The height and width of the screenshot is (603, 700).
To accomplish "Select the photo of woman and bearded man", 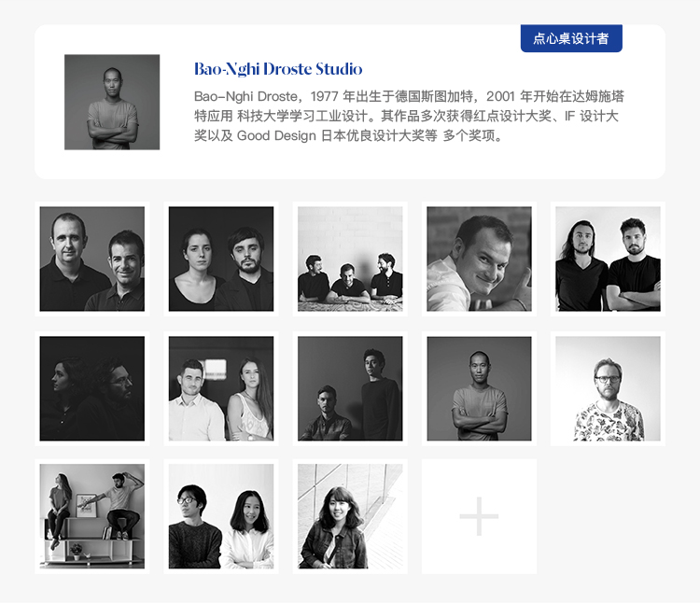I will pyautogui.click(x=221, y=259).
